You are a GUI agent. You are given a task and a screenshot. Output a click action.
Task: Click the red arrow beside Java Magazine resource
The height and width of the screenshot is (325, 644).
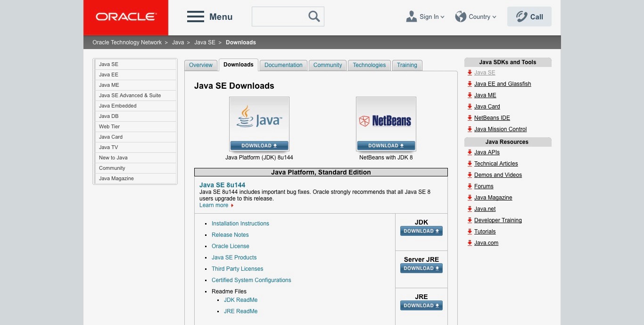[470, 198]
